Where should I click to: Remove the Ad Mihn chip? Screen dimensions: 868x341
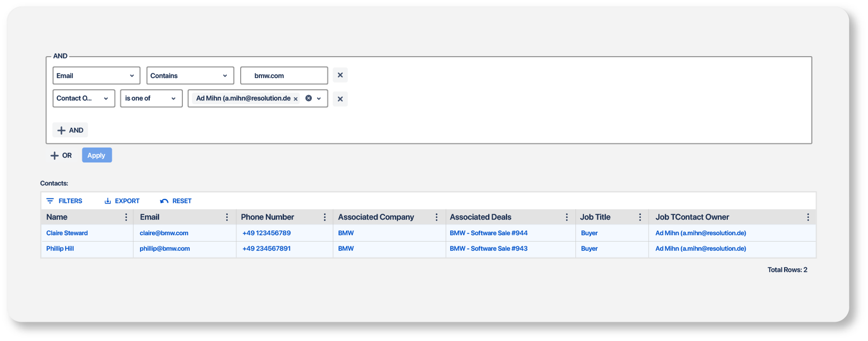(296, 99)
